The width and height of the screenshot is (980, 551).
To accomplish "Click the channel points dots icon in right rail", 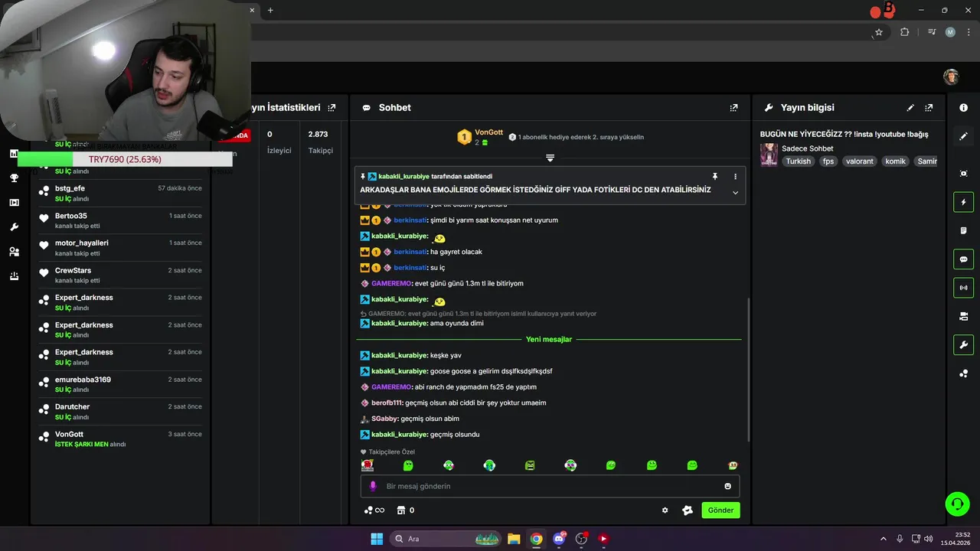I will point(963,373).
